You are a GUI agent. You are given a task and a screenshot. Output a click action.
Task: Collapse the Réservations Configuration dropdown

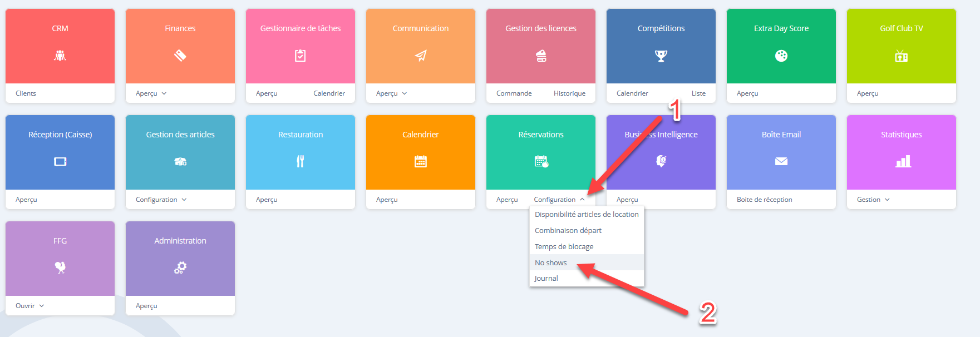[559, 200]
